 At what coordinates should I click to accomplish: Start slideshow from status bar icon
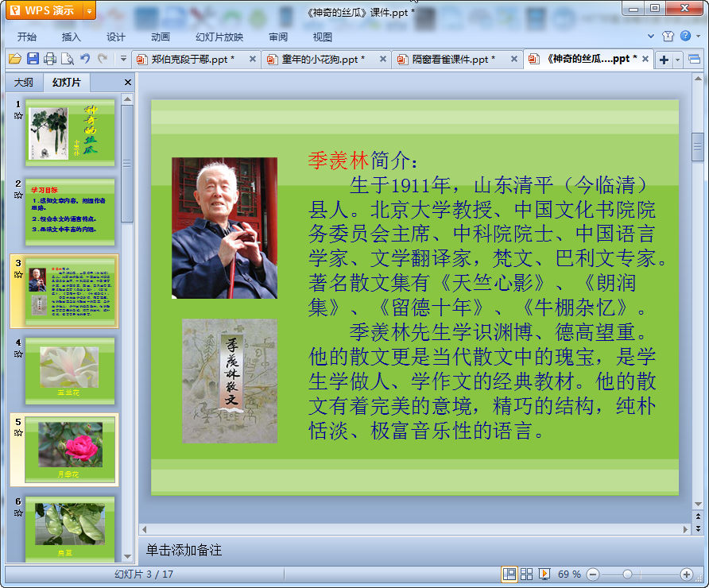[544, 574]
